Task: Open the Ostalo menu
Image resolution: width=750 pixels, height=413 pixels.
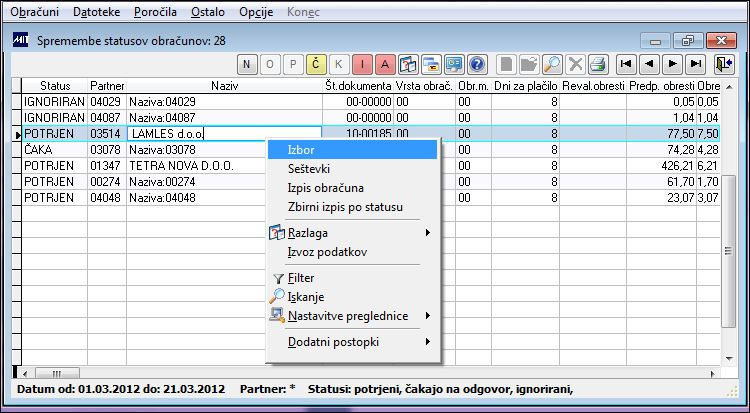Action: pyautogui.click(x=208, y=12)
